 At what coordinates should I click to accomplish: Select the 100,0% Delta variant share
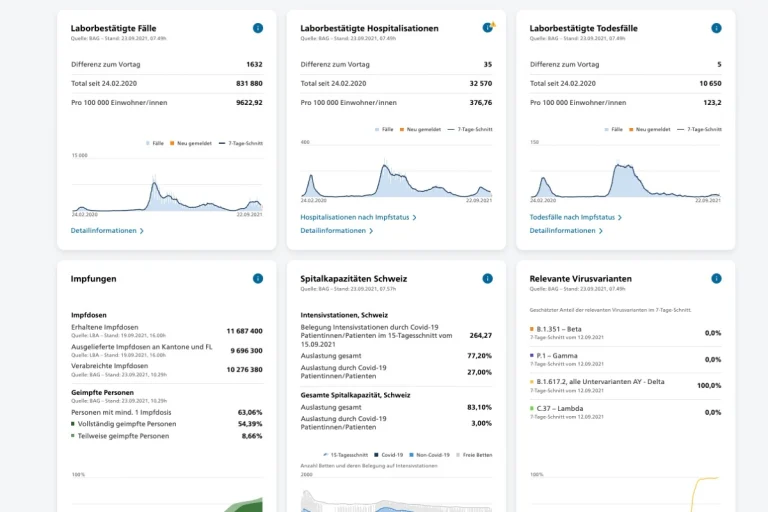pyautogui.click(x=709, y=386)
